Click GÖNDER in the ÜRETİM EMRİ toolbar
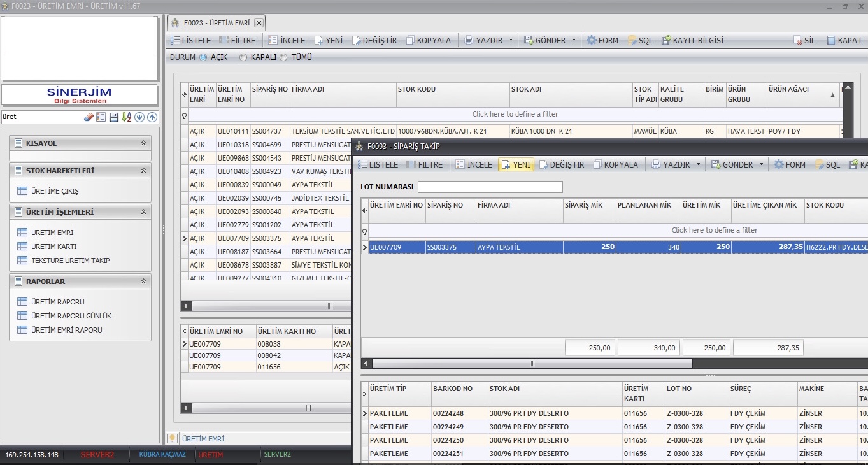This screenshot has height=465, width=868. (x=545, y=40)
